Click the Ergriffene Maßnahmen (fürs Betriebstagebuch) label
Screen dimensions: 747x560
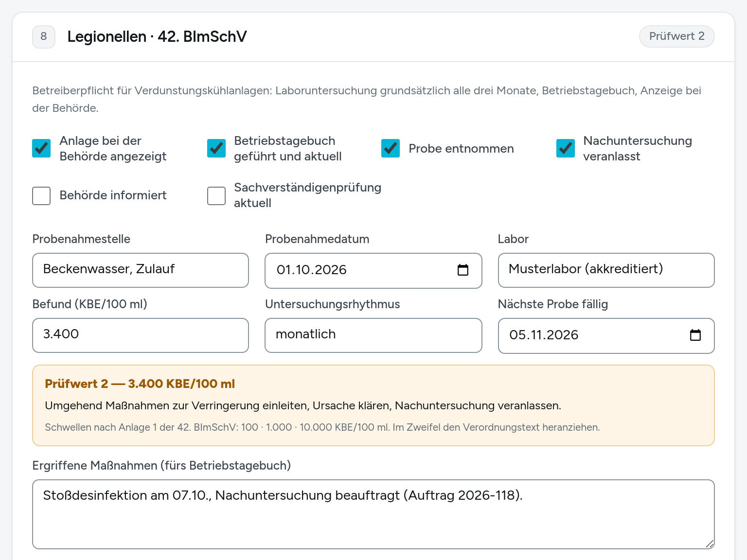click(x=161, y=466)
